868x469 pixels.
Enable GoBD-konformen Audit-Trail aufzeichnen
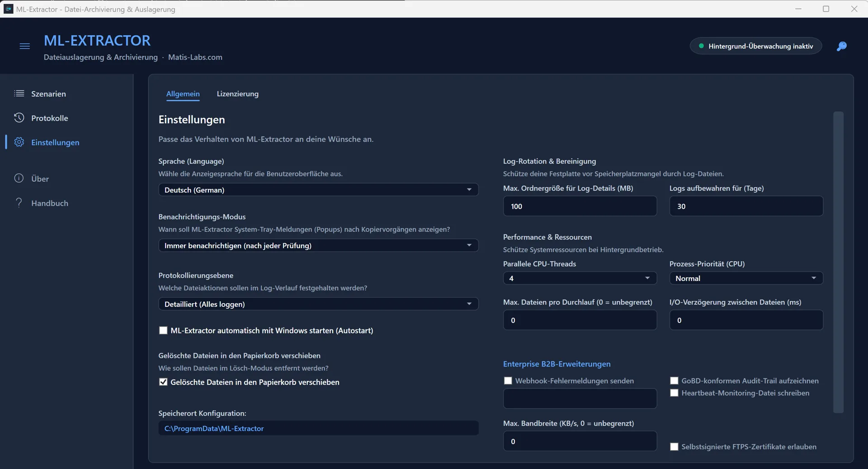(x=674, y=380)
